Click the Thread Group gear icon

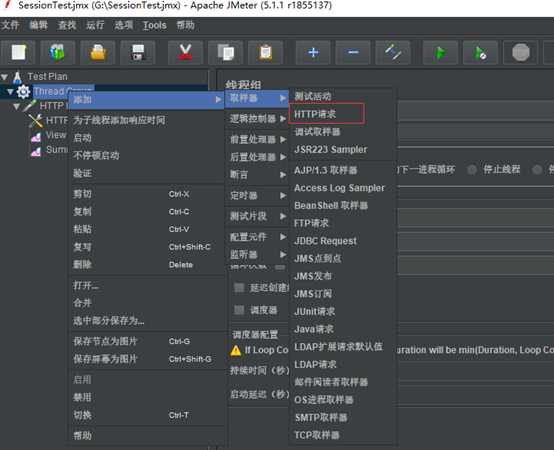pyautogui.click(x=23, y=92)
